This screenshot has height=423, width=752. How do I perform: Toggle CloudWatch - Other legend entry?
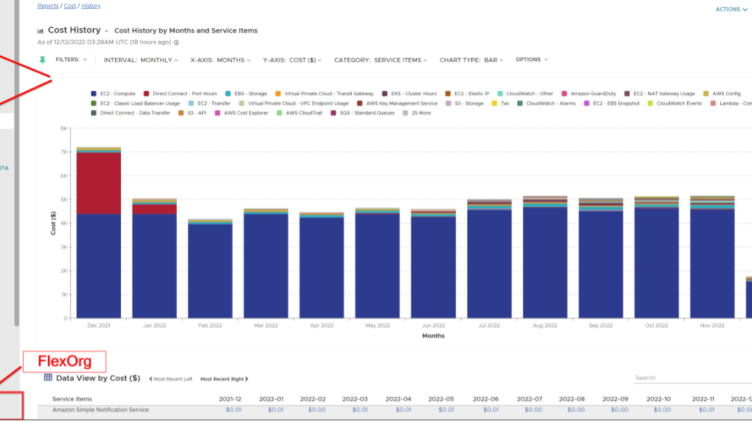click(525, 94)
